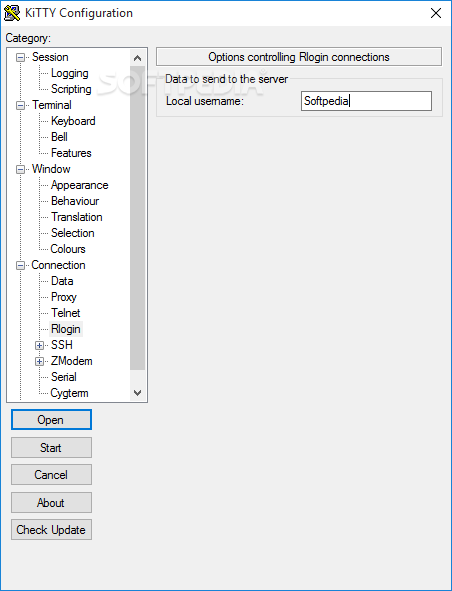Open the Scripting category
The width and height of the screenshot is (452, 591).
[71, 89]
